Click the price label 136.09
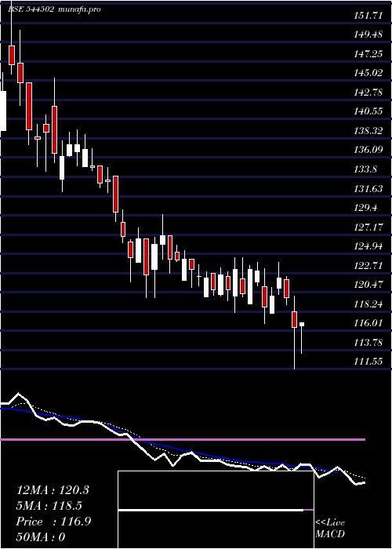 tap(368, 151)
